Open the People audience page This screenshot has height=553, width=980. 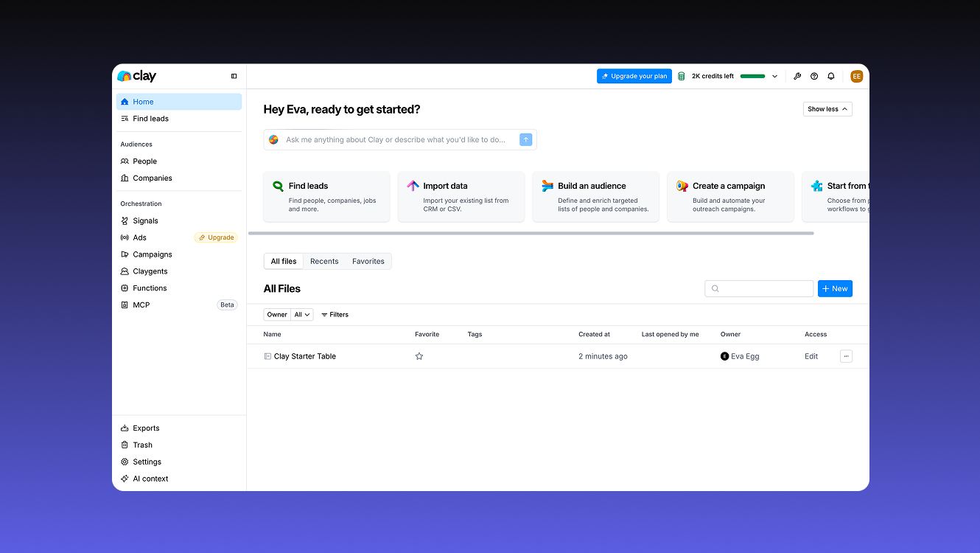(x=179, y=161)
